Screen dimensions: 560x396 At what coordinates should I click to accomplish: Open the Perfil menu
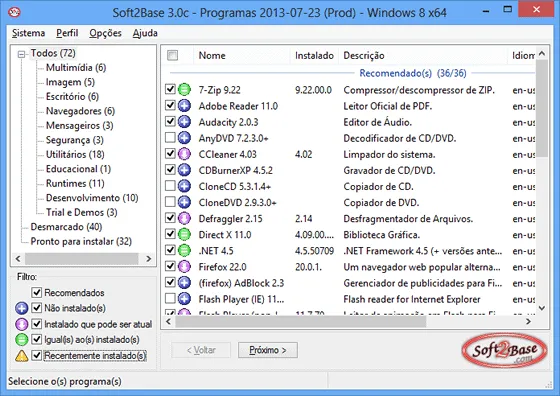[67, 33]
